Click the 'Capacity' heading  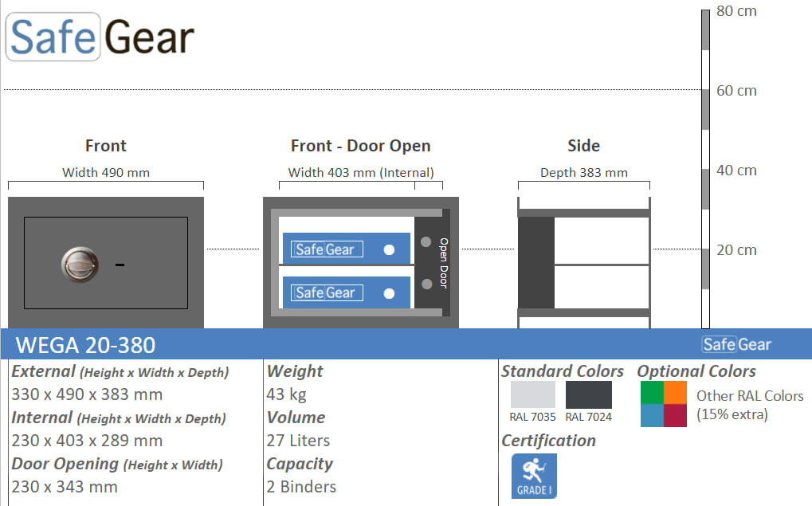tap(300, 464)
